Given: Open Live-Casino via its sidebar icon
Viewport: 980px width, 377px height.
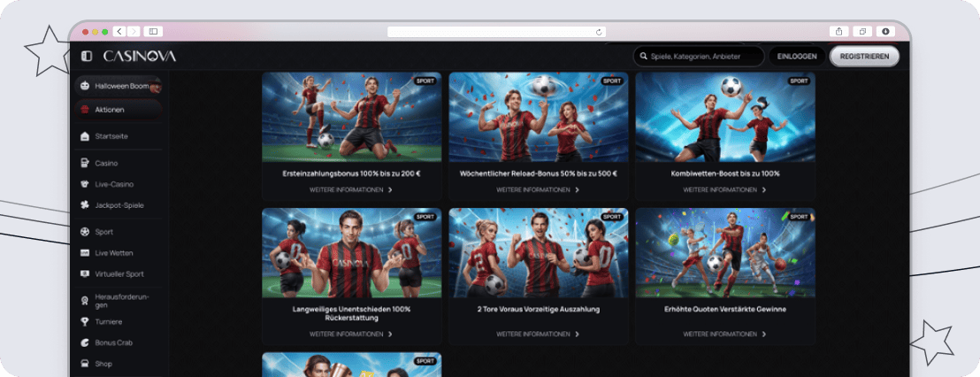Looking at the screenshot, I should 85,184.
